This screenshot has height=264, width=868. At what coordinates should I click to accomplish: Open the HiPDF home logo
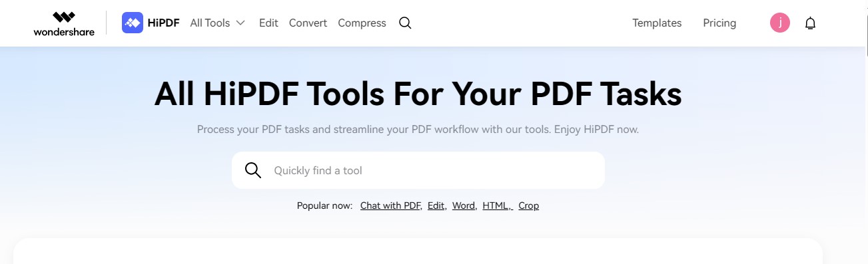tap(151, 23)
